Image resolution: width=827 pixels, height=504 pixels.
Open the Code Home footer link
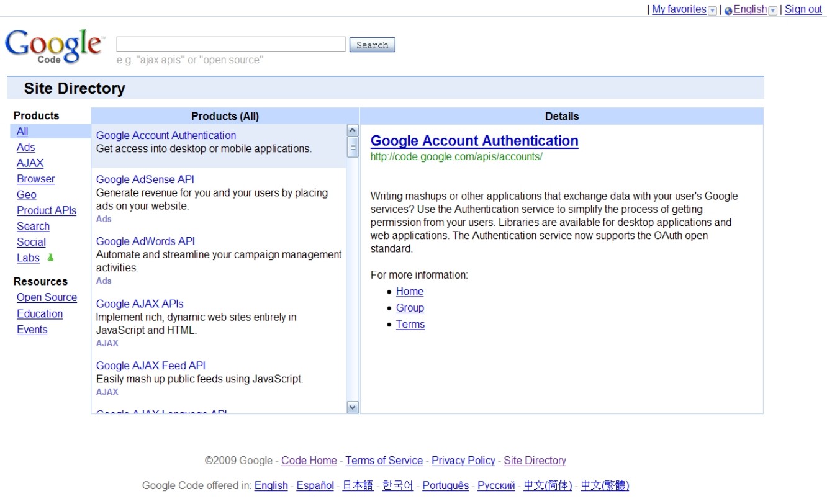coord(309,461)
